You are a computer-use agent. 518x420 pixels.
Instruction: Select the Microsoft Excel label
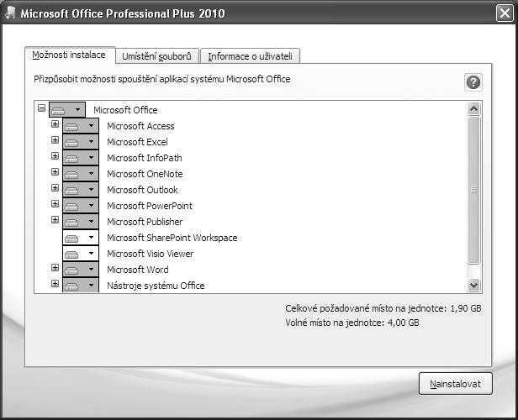tap(137, 142)
